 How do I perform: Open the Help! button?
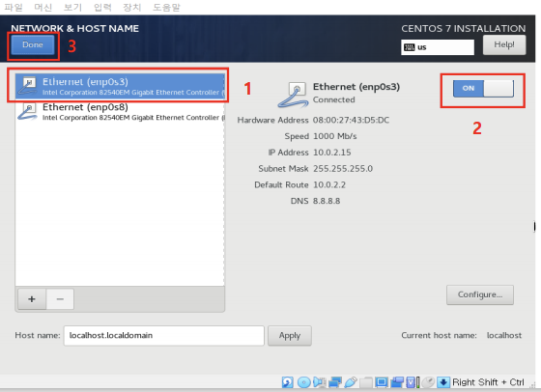pyautogui.click(x=504, y=44)
